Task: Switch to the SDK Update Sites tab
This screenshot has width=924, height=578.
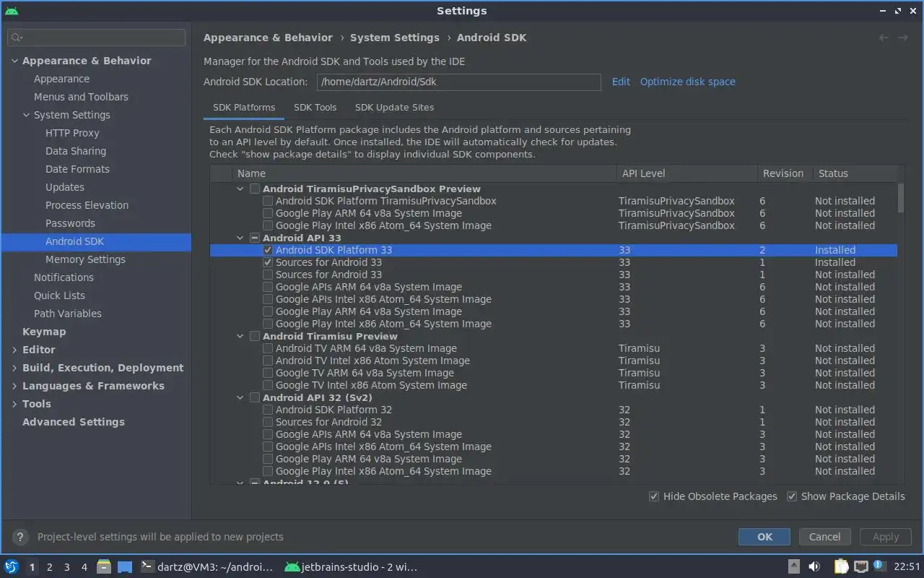Action: tap(394, 107)
